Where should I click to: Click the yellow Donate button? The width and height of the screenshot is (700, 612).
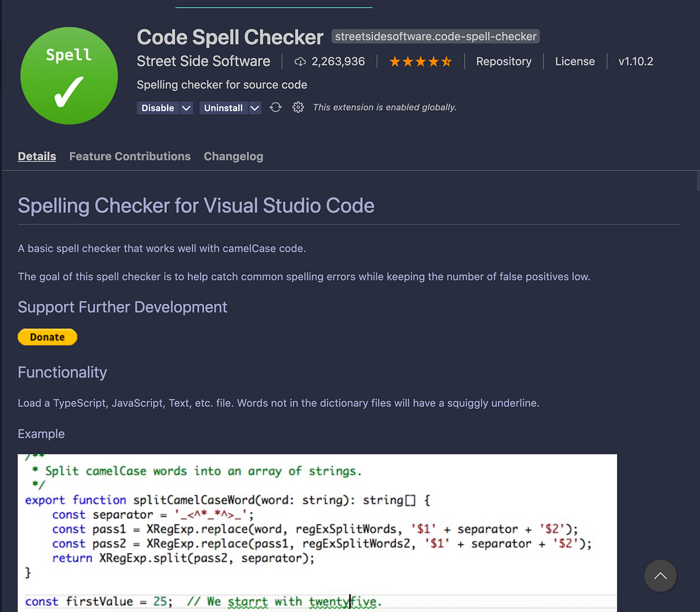47,337
